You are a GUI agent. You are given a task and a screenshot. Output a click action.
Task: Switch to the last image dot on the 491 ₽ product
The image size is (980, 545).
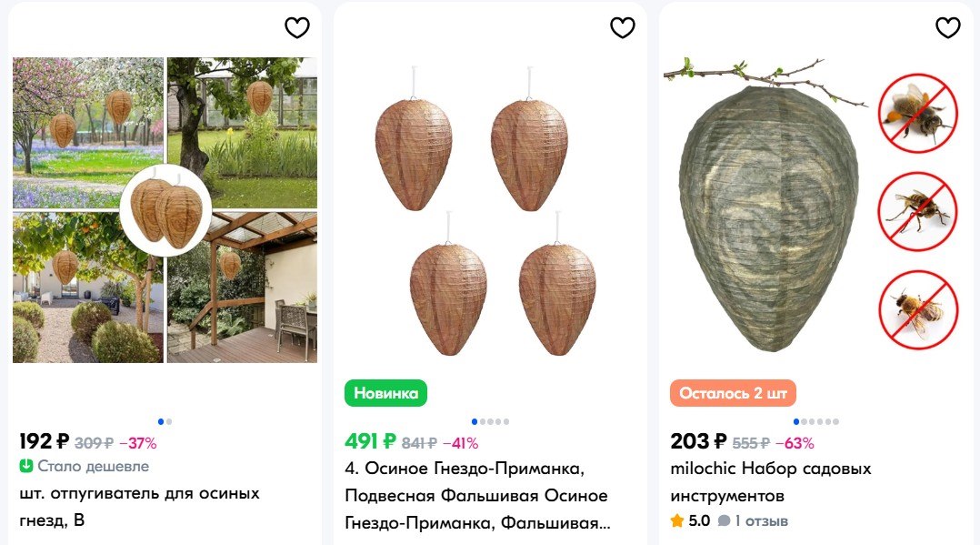[x=506, y=422]
